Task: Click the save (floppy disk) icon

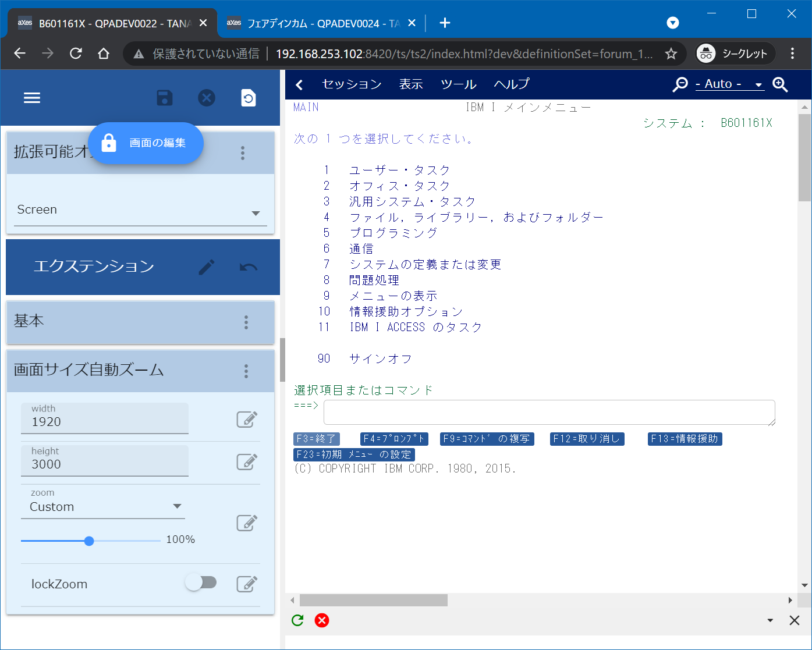Action: click(165, 98)
